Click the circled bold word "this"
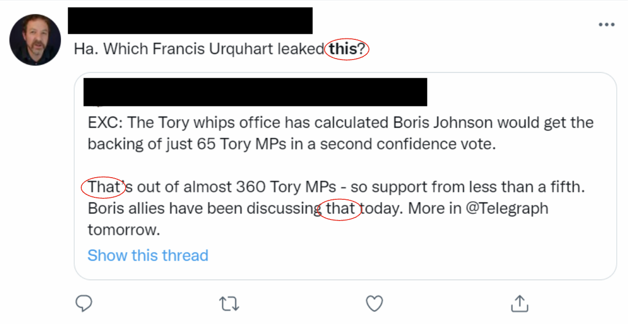The image size is (644, 326). (x=343, y=49)
